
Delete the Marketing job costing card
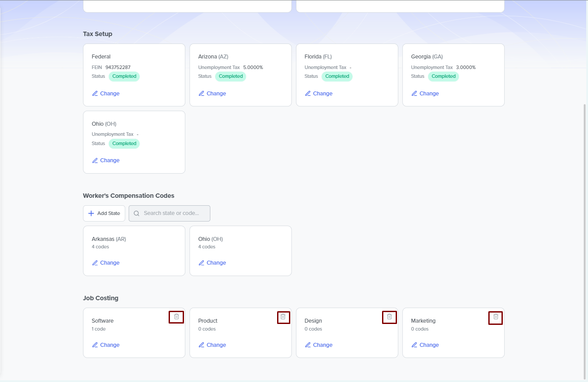(495, 317)
